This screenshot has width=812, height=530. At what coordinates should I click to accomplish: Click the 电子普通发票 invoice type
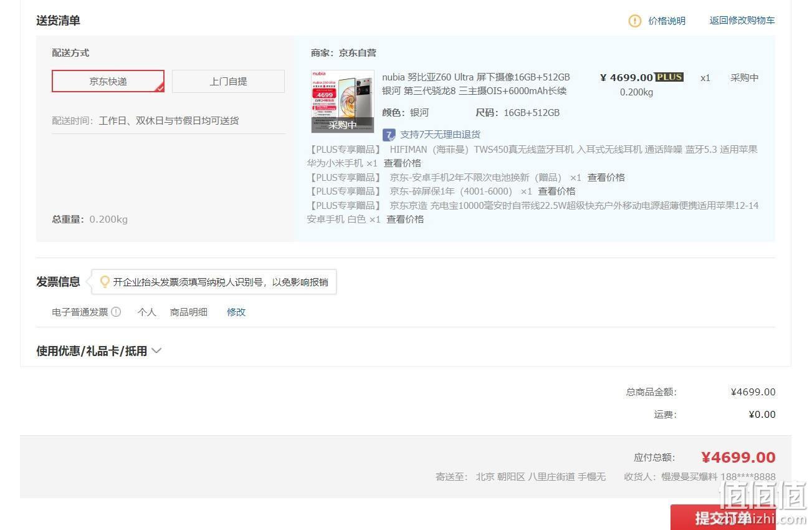point(80,312)
